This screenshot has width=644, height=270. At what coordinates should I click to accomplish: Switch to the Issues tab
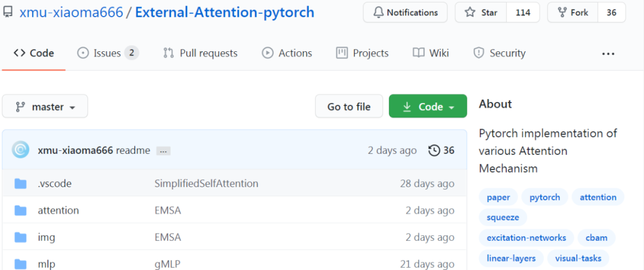coord(108,53)
